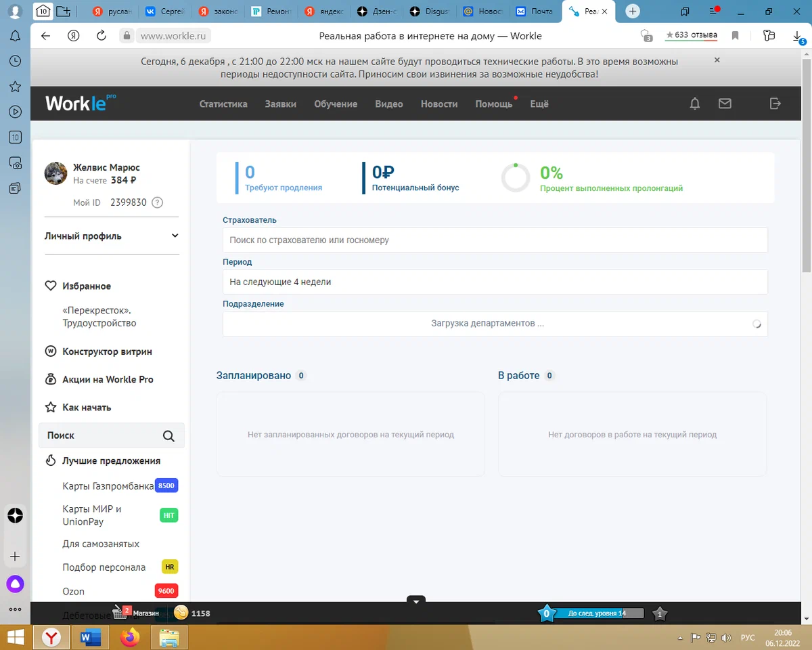Click the gray level 1 star
The image size is (812, 650).
[660, 613]
